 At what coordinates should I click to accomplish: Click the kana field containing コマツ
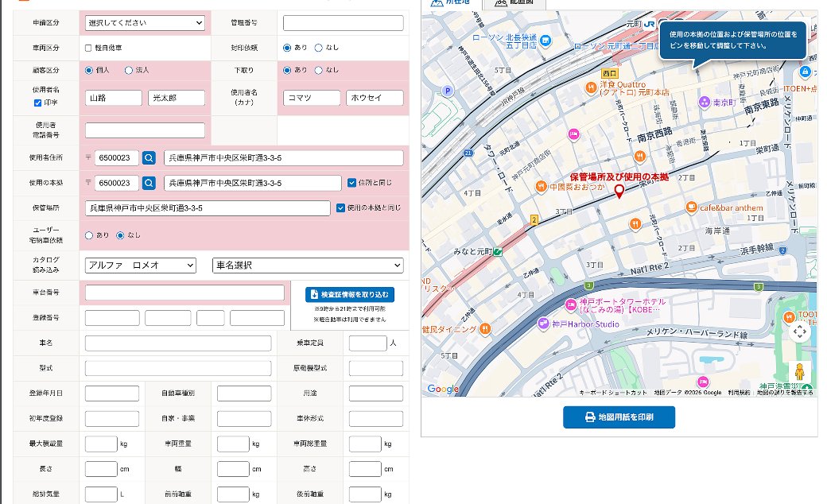pos(312,98)
